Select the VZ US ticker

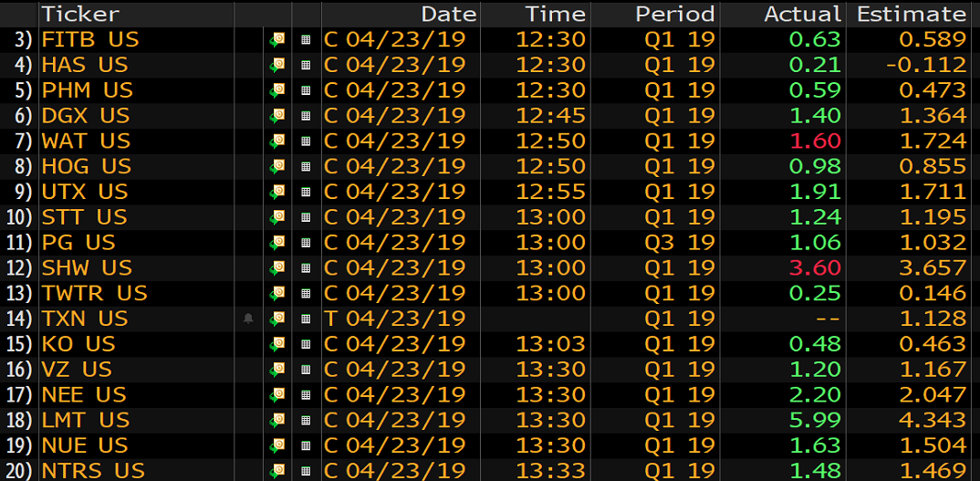(77, 369)
